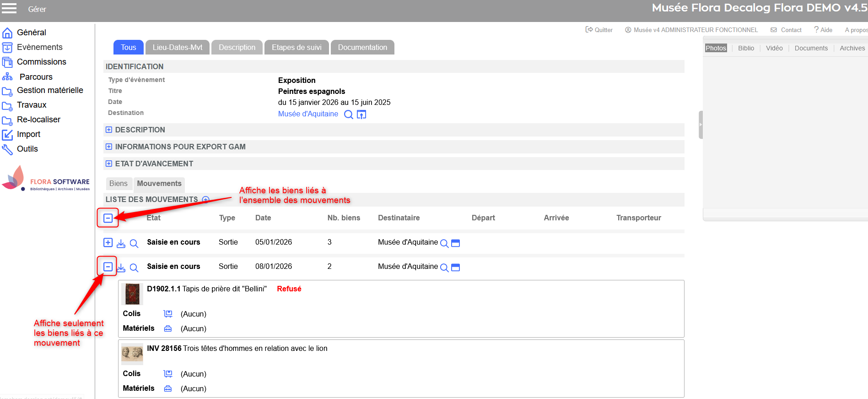
Task: Click the open-record icon beside the Destination link
Action: pos(361,115)
